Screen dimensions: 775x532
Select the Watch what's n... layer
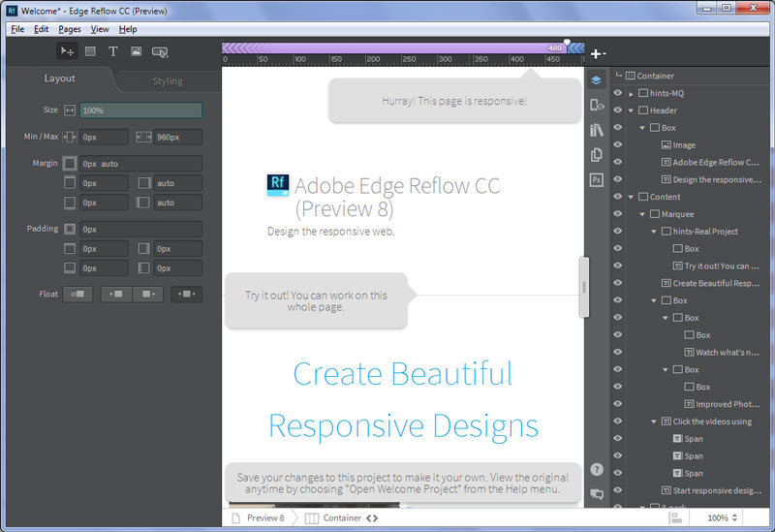point(728,353)
